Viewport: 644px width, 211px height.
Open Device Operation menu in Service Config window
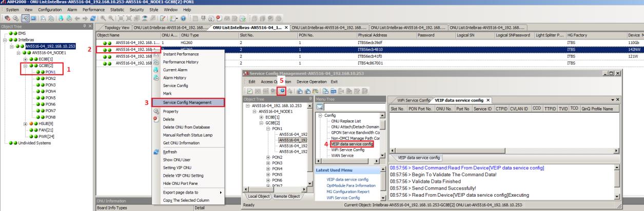click(x=311, y=81)
